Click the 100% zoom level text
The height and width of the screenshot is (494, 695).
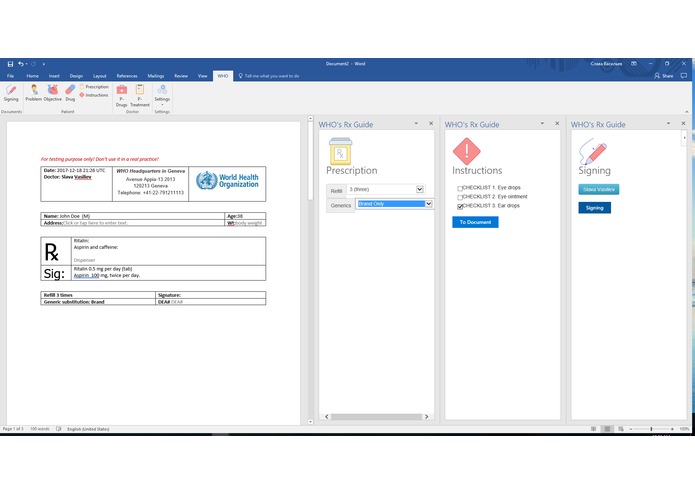point(684,429)
